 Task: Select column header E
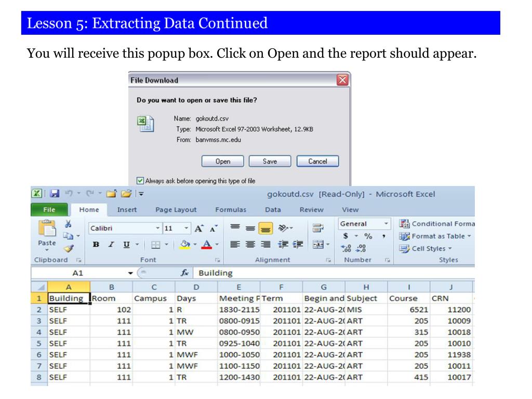(239, 287)
